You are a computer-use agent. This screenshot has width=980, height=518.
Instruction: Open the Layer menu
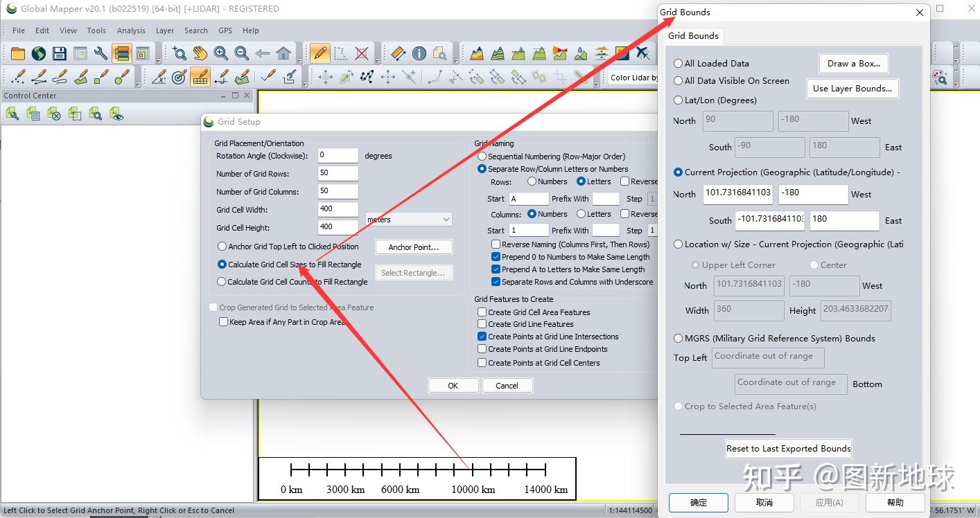(165, 30)
